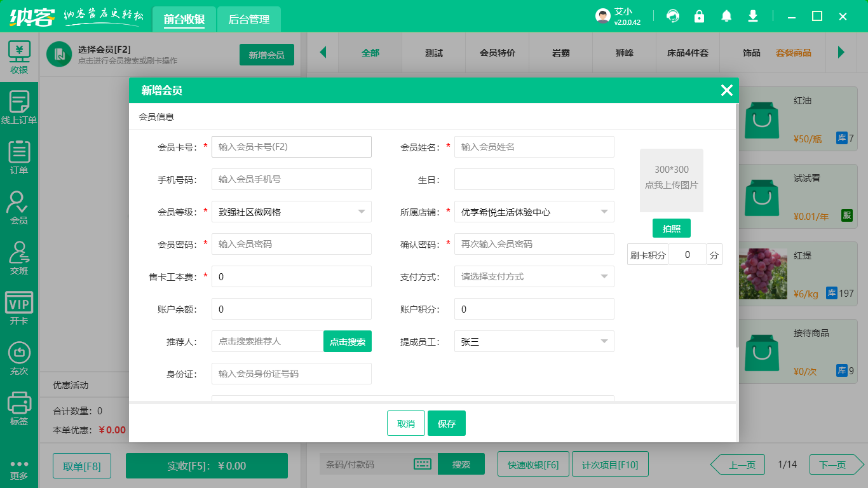Click the 订单 sidebar icon
The image size is (868, 488).
pos(19,159)
